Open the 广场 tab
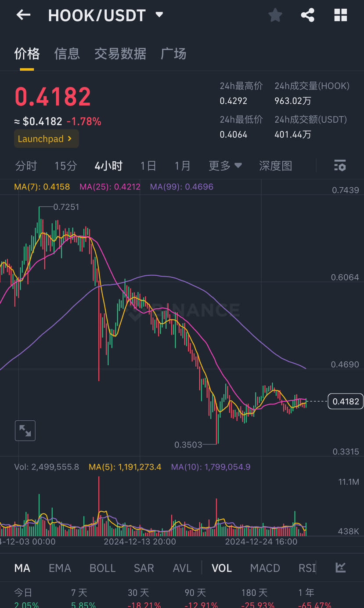This screenshot has width=364, height=608. click(173, 53)
